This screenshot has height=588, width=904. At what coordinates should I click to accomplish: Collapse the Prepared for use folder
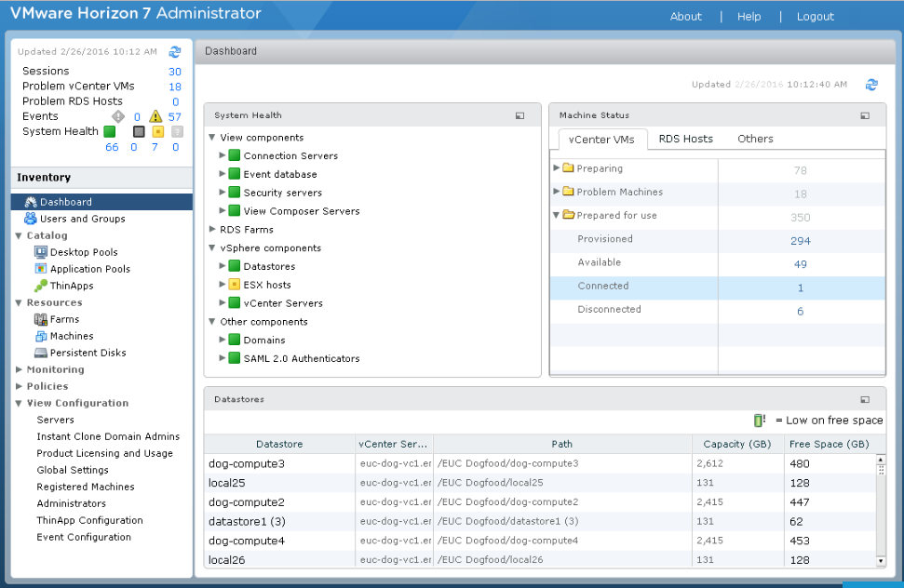click(557, 215)
